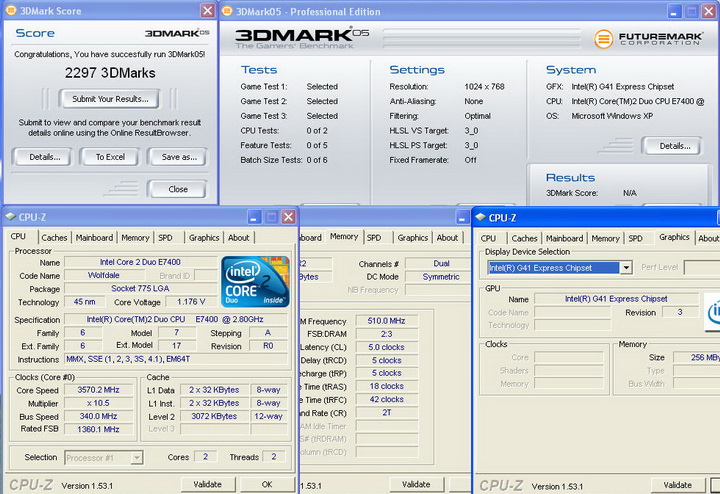Minimize the 3DMark05 main window
Screen dimensions: 720x494
tap(674, 11)
